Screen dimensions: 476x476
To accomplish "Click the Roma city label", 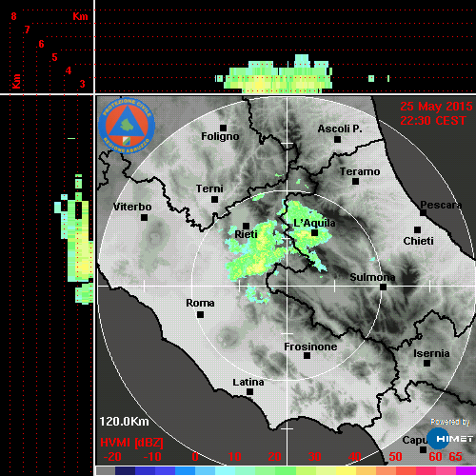I will 200,303.
